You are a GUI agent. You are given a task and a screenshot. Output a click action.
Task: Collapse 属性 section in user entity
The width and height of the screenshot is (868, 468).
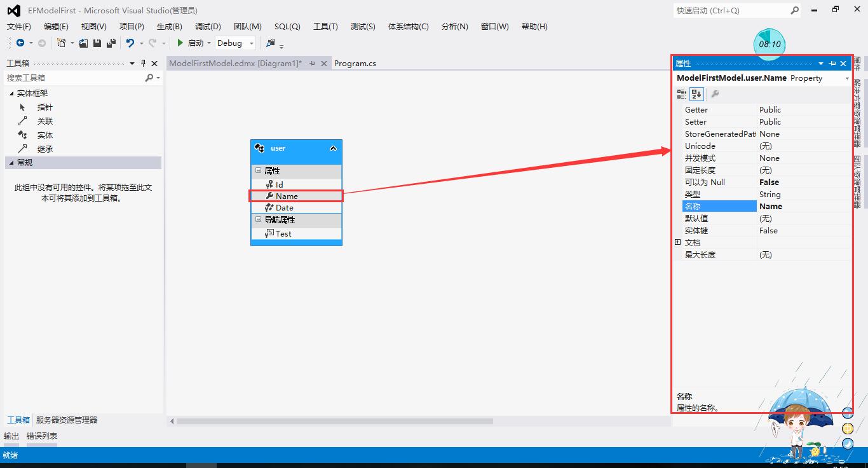(258, 170)
